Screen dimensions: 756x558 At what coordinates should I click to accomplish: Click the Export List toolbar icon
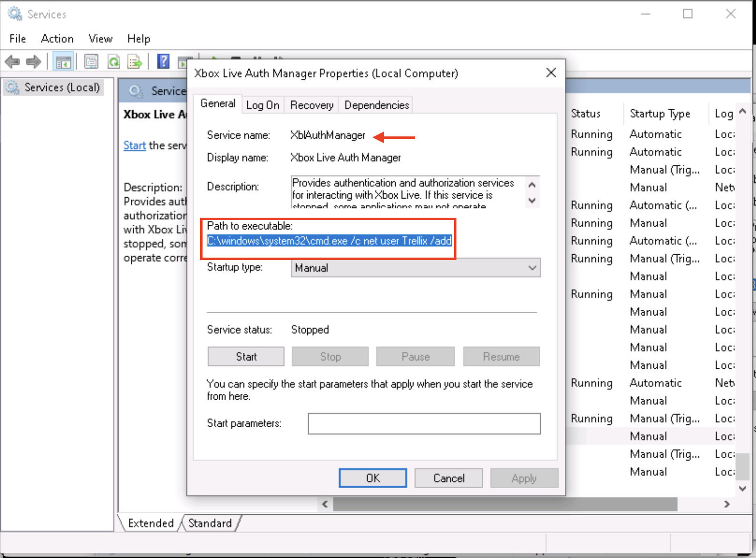point(135,61)
